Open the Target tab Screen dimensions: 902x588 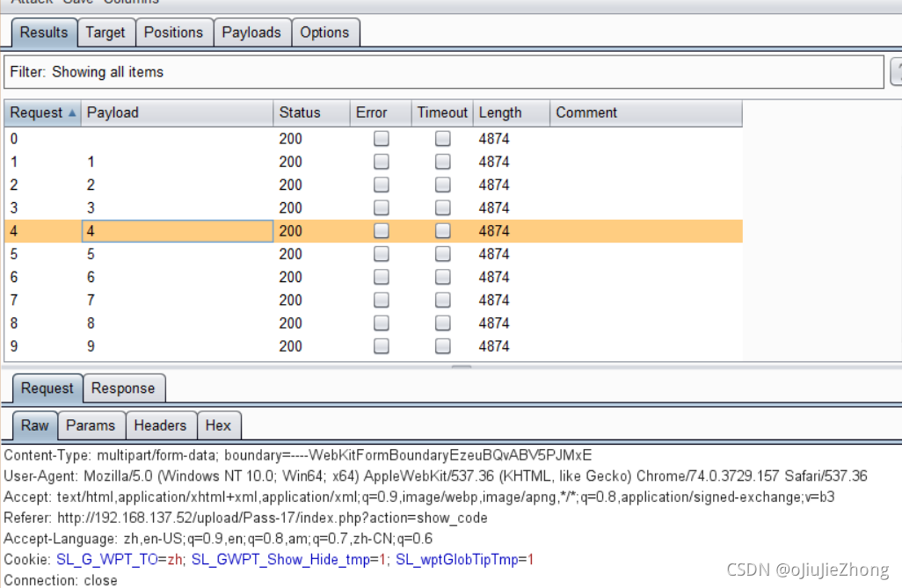[x=105, y=33]
